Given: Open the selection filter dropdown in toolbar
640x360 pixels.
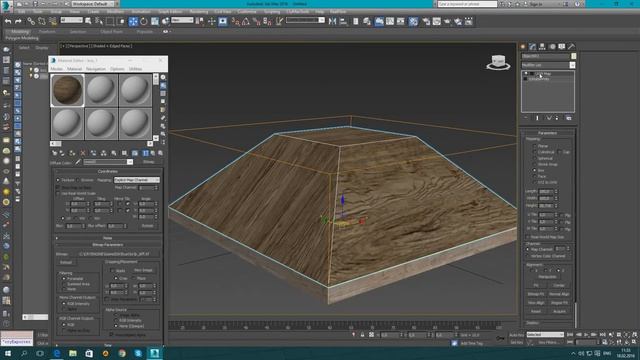Looking at the screenshot, I should tap(71, 20).
